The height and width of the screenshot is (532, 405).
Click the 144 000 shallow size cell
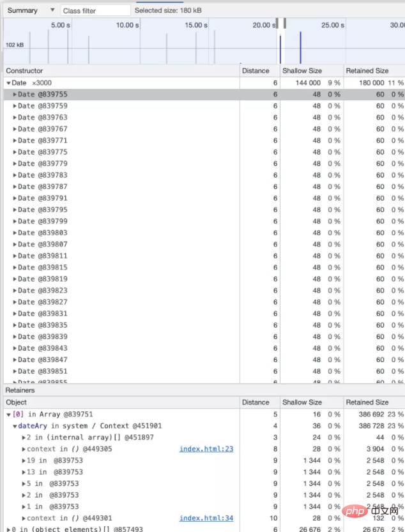coord(308,83)
